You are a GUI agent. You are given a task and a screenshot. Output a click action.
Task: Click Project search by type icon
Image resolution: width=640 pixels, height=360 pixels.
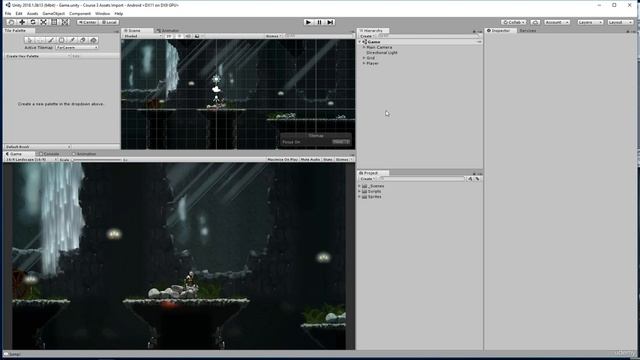coord(470,179)
